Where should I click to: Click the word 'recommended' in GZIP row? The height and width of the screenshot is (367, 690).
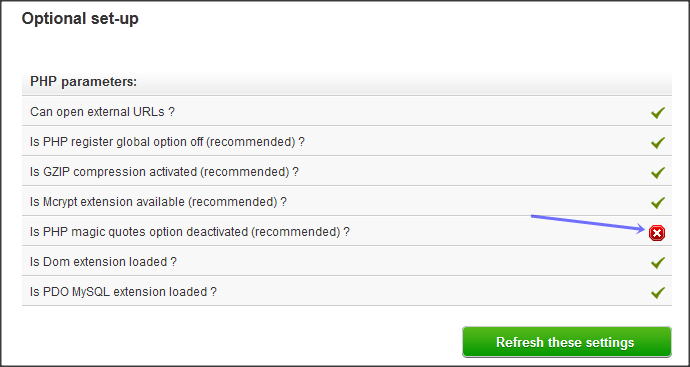pos(245,172)
